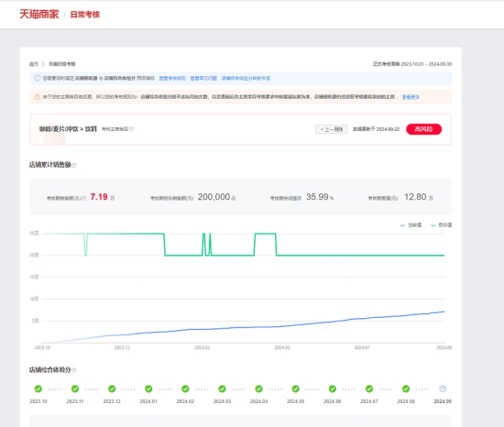The height and width of the screenshot is (427, 504).
Task: Open the 查看考核规则 link
Action: point(172,78)
